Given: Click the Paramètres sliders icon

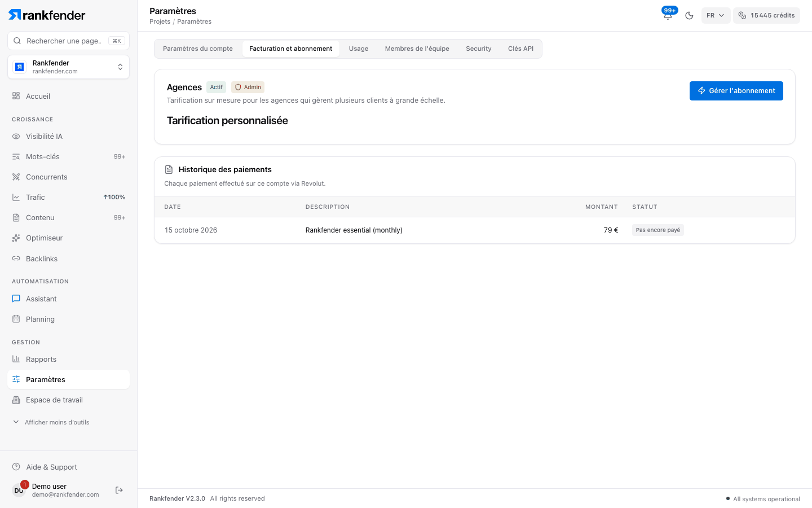Looking at the screenshot, I should click(x=16, y=379).
